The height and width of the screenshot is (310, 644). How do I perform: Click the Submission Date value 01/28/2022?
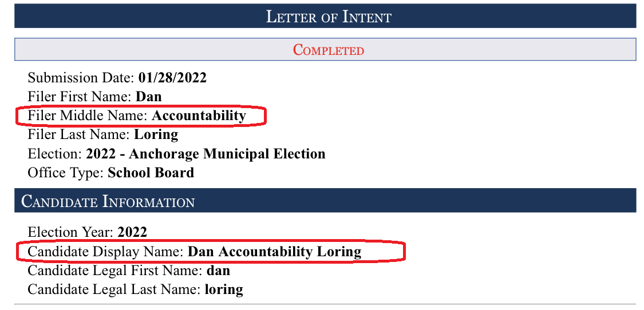pyautogui.click(x=172, y=78)
